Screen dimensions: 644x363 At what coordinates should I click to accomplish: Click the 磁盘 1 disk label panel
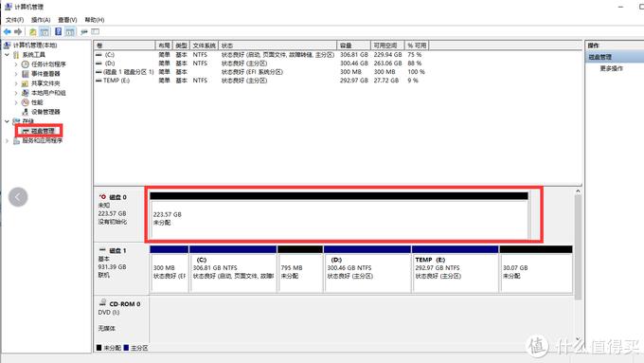pyautogui.click(x=121, y=269)
